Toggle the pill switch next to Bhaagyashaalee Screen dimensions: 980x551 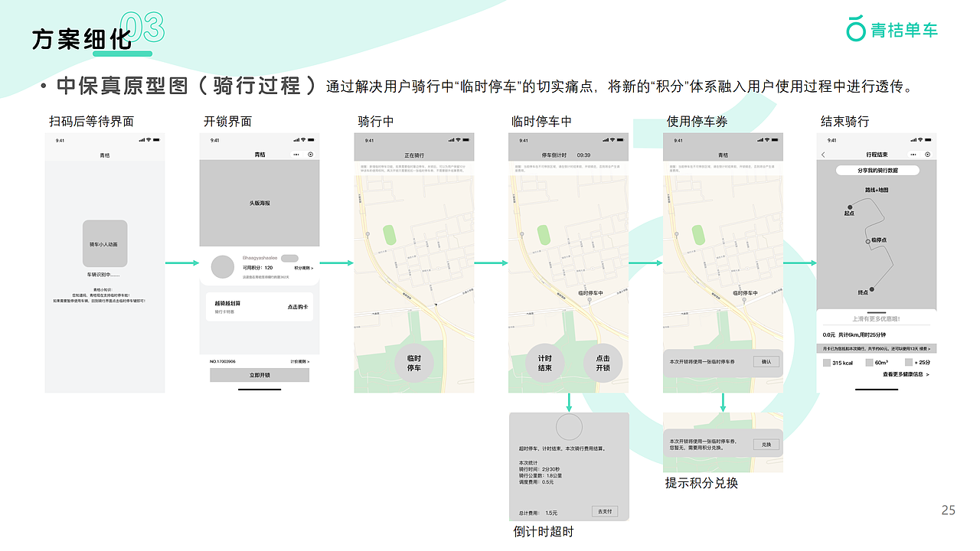click(289, 259)
